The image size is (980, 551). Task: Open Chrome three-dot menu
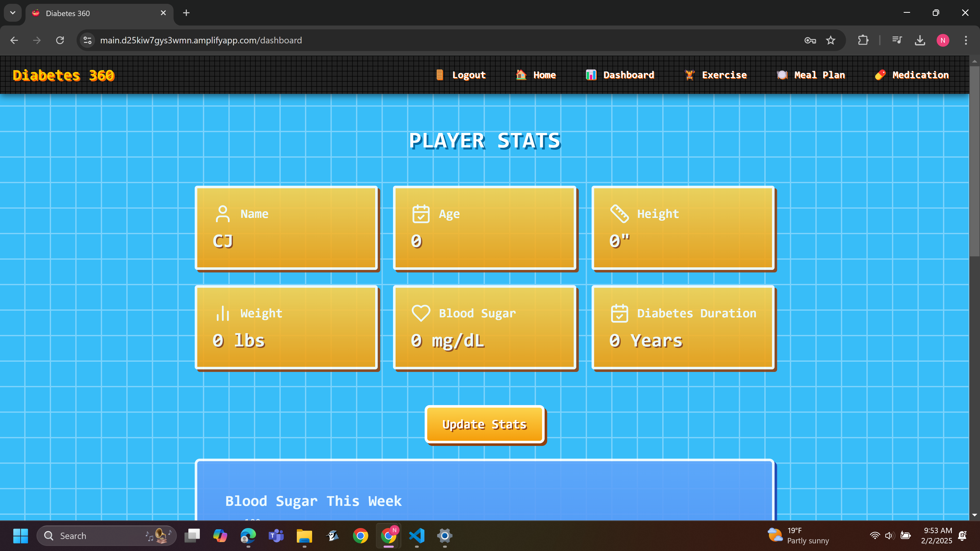pos(965,40)
